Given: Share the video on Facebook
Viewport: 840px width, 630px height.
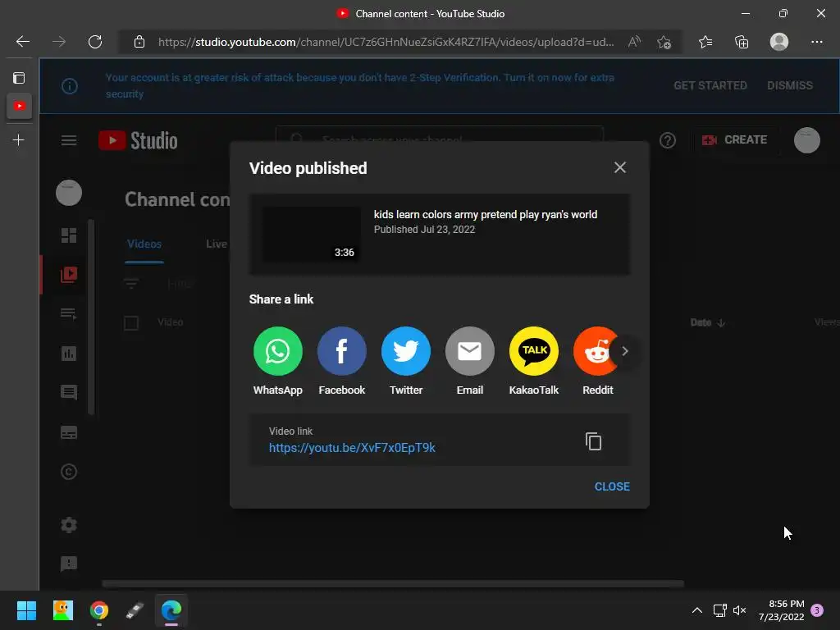Looking at the screenshot, I should click(342, 351).
